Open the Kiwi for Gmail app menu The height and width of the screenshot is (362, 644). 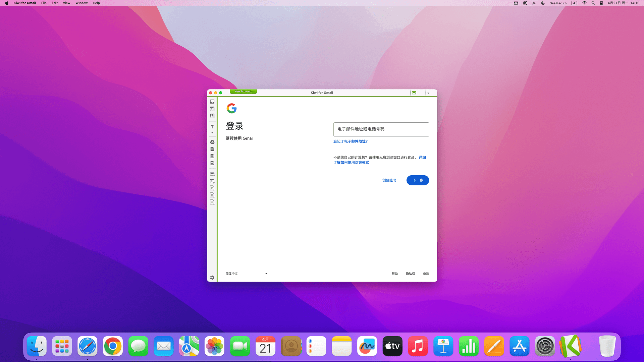(x=24, y=3)
